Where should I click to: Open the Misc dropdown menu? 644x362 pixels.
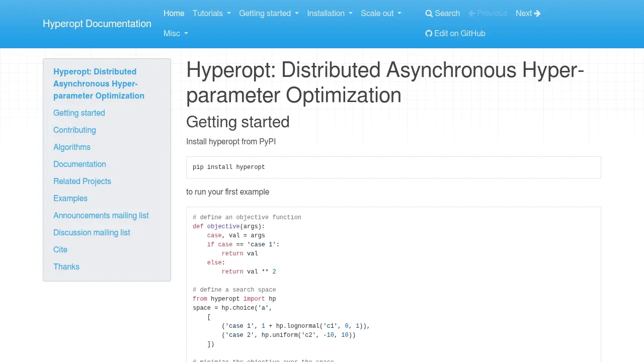coord(176,34)
